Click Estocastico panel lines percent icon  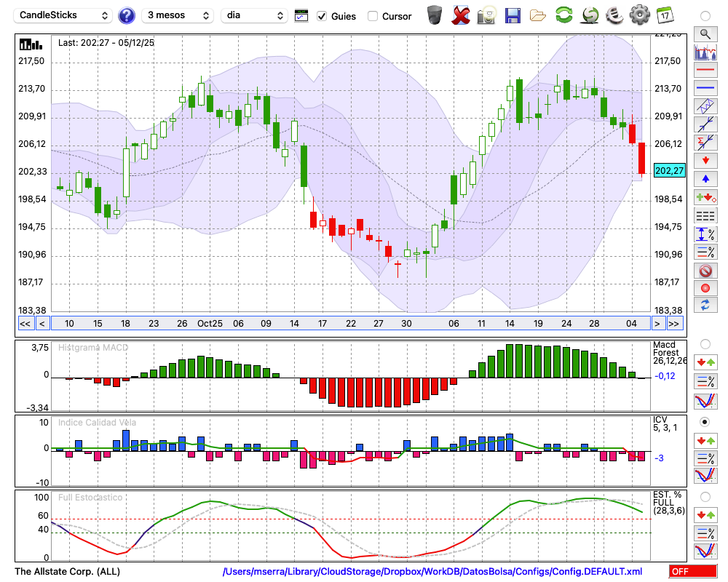click(705, 533)
